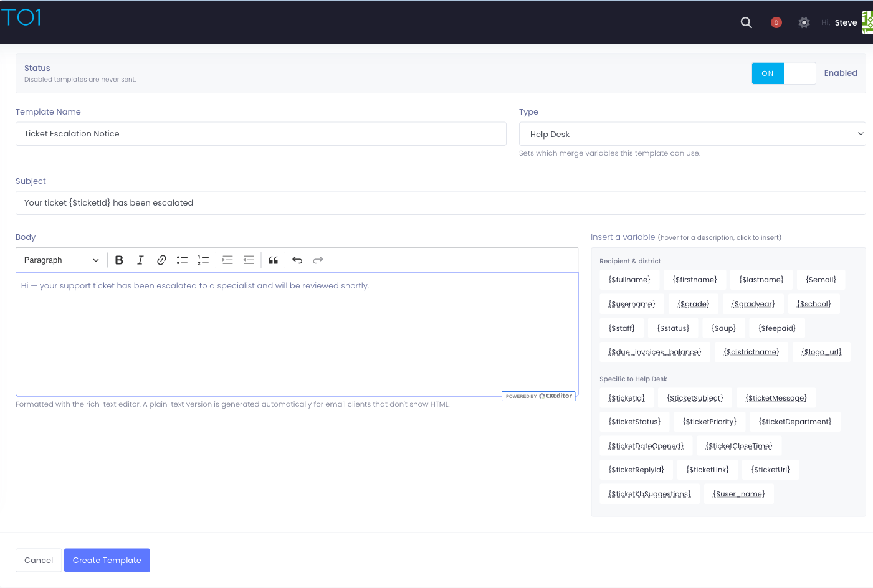Screen dimensions: 873x588
Task: Insert the {$ticketUrl} variable
Action: [771, 470]
